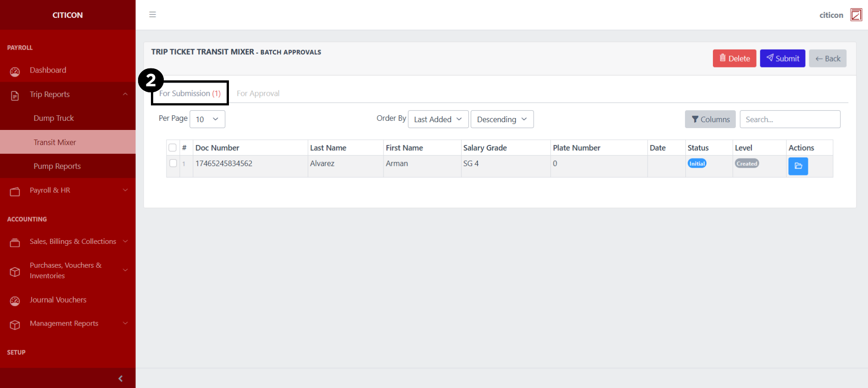Collapse sidebar with the bottom arrow icon
Image resolution: width=868 pixels, height=388 pixels.
[x=120, y=378]
